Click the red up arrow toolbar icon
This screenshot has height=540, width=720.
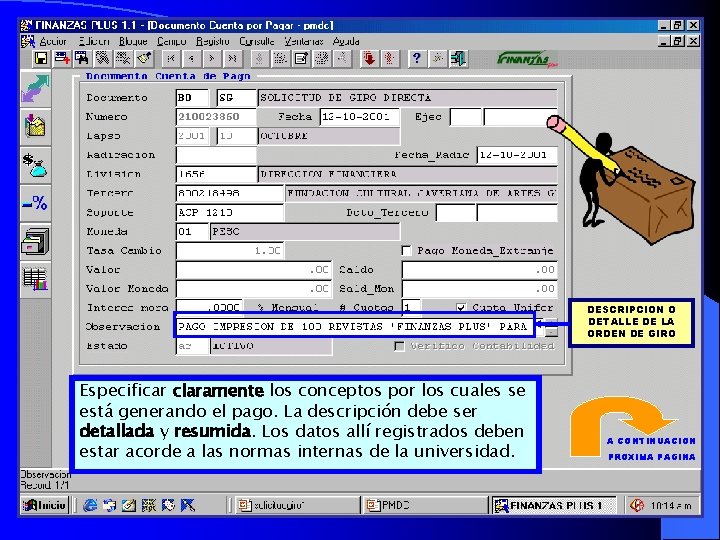(389, 59)
